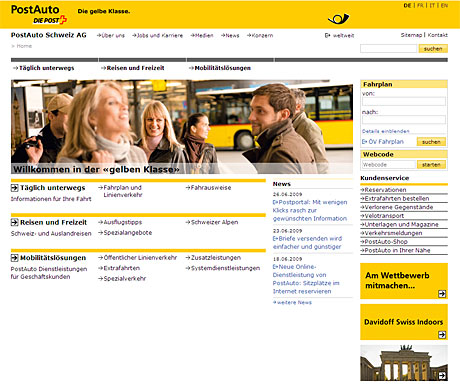Click the suchen button next to site search
The height and width of the screenshot is (392, 460).
(433, 49)
